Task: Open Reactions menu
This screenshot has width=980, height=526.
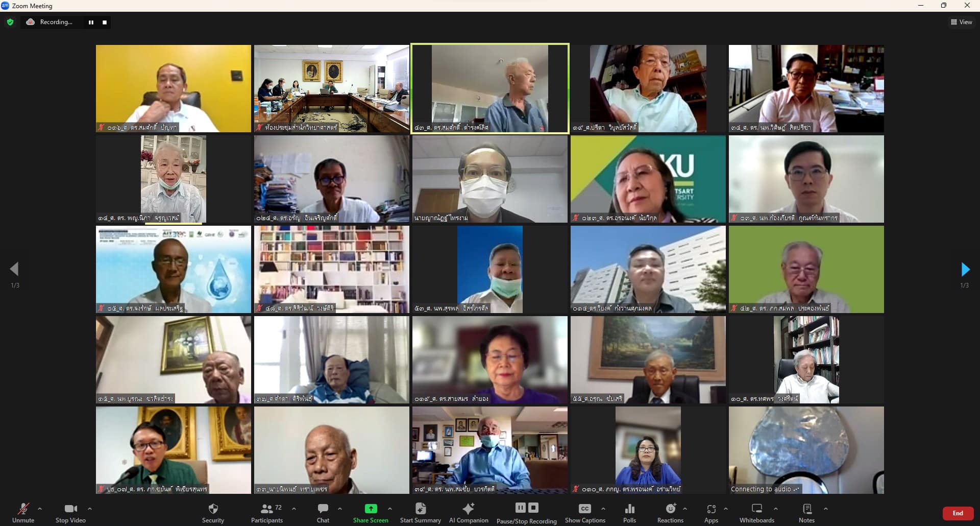Action: coord(670,512)
